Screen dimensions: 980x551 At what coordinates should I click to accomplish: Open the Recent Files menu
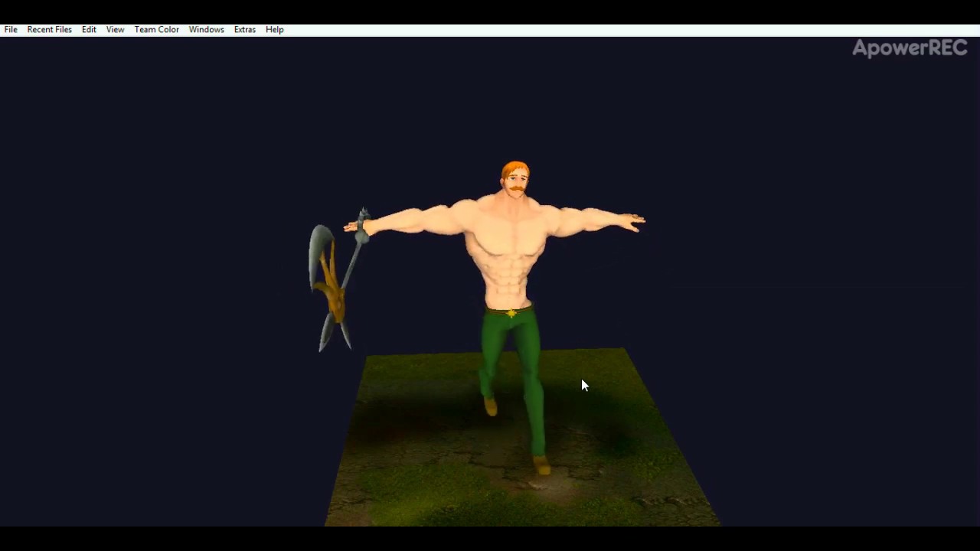(x=49, y=29)
